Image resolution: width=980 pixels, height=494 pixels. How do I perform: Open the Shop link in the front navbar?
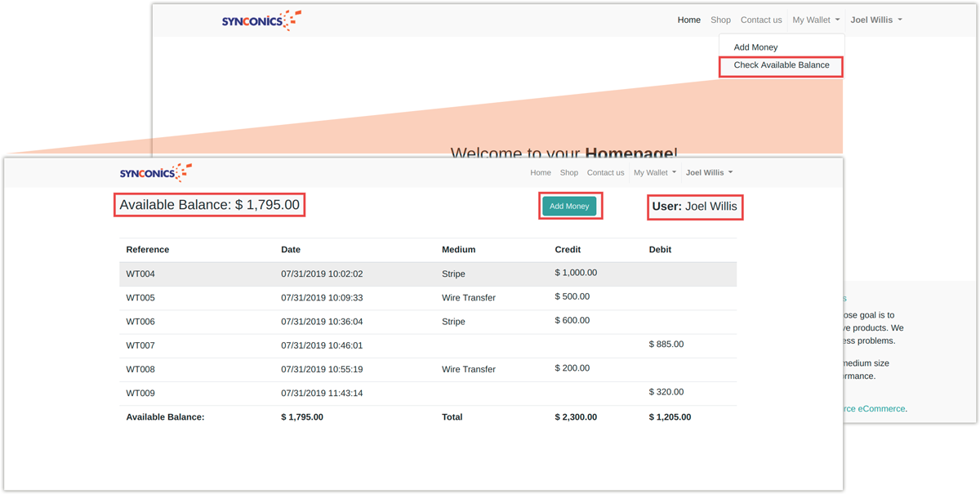click(x=569, y=173)
